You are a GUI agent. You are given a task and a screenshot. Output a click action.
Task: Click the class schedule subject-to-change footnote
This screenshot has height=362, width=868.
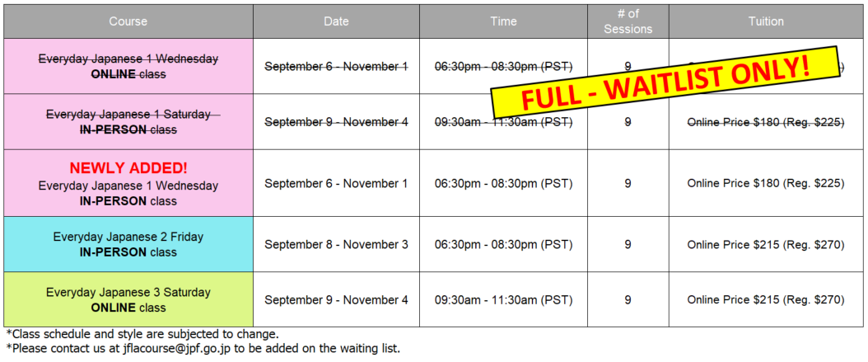tap(142, 334)
